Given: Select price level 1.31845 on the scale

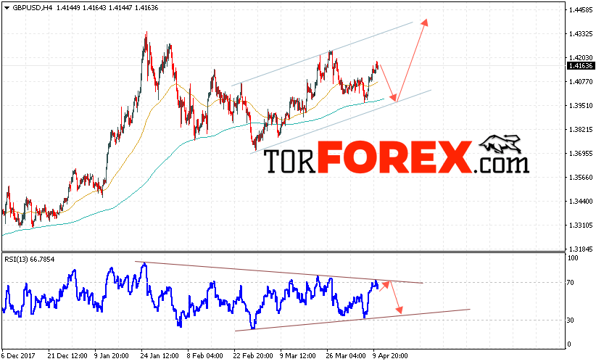Looking at the screenshot, I should click(x=581, y=249).
